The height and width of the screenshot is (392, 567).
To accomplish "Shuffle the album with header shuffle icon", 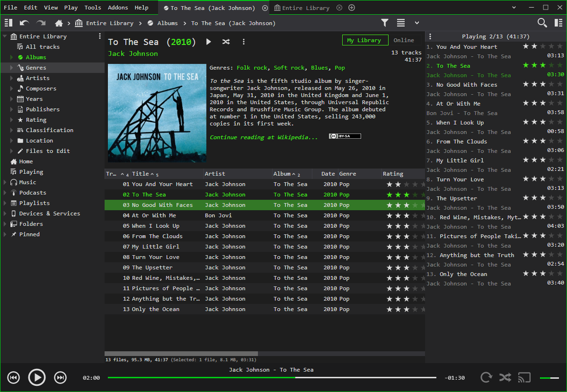I will [226, 42].
